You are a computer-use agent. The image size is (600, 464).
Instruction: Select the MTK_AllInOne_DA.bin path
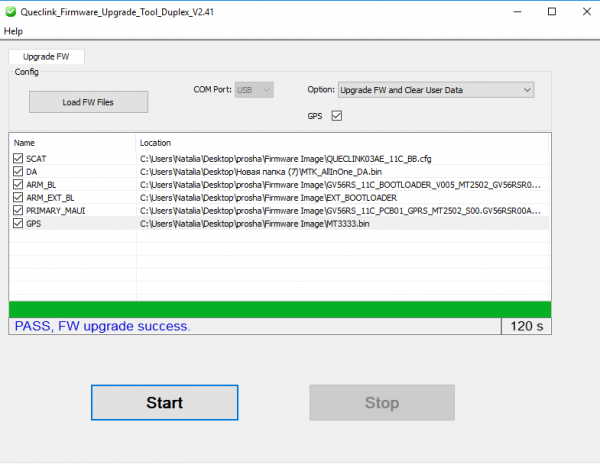pos(261,172)
